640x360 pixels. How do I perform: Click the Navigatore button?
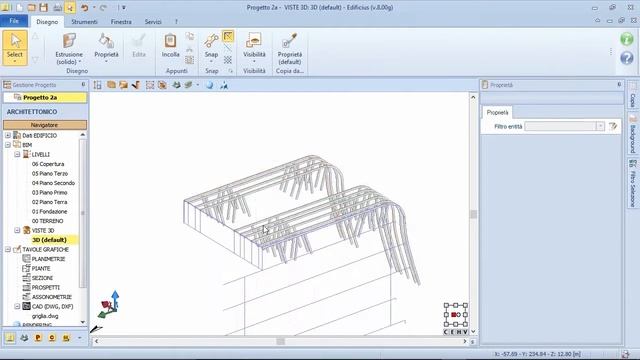point(44,125)
